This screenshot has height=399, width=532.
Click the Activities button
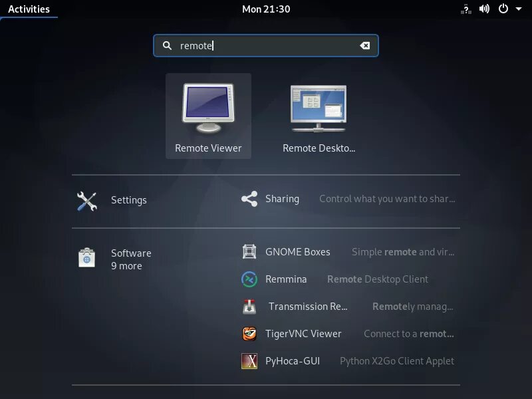pyautogui.click(x=29, y=9)
